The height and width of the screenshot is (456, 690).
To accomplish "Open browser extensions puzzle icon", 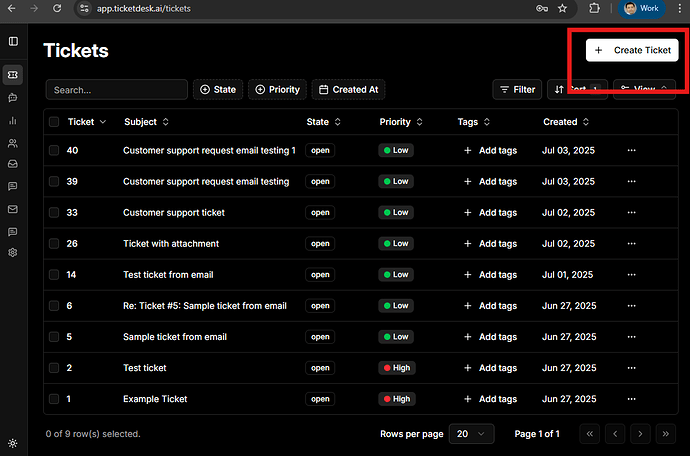I will click(595, 8).
